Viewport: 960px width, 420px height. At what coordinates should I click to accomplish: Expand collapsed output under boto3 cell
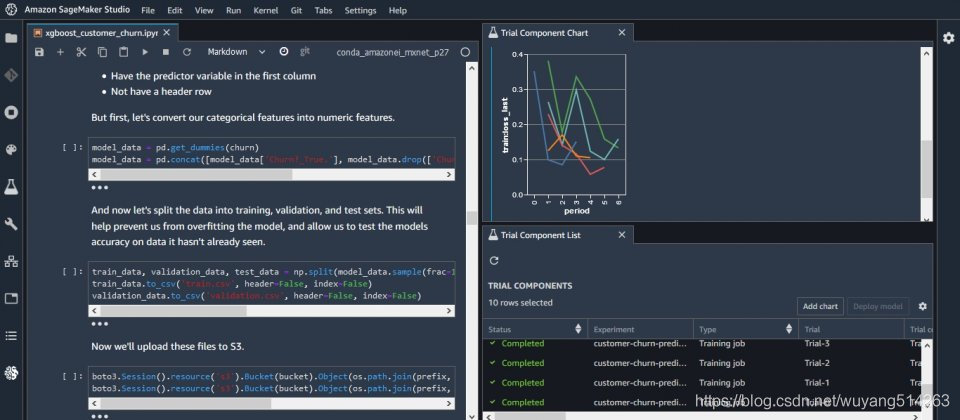pyautogui.click(x=99, y=416)
